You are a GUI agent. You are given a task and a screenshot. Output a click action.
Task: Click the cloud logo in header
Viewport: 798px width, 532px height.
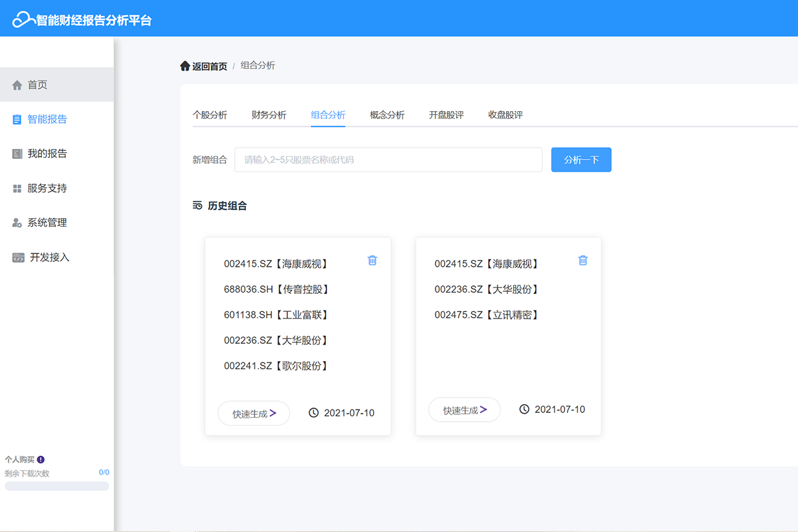[23, 20]
